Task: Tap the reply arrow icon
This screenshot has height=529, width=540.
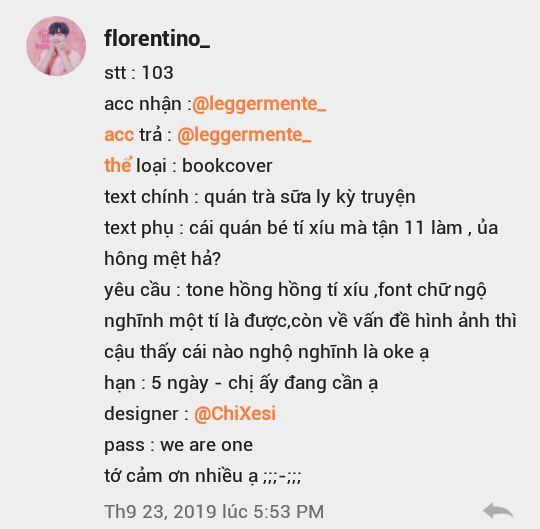Action: 498,511
